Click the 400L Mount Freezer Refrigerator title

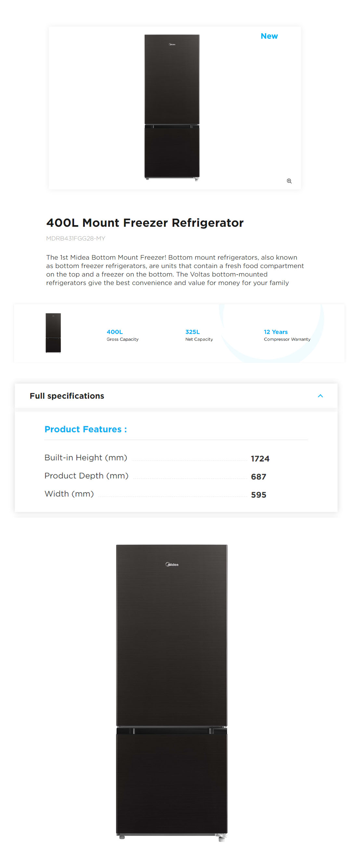[145, 223]
